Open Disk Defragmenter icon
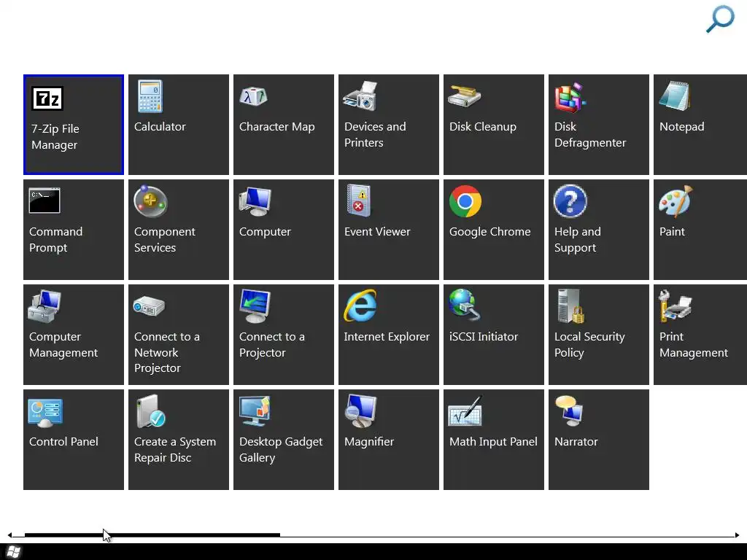This screenshot has height=560, width=747. point(570,97)
